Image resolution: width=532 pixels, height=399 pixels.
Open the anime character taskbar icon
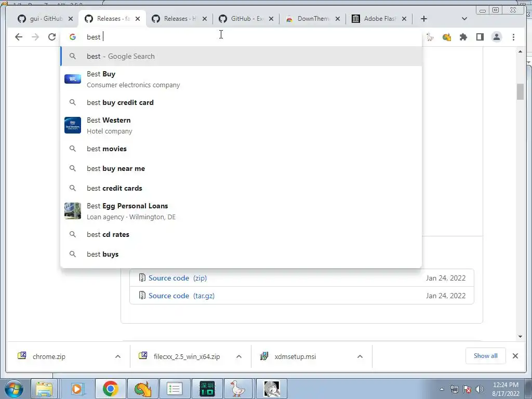tap(271, 389)
